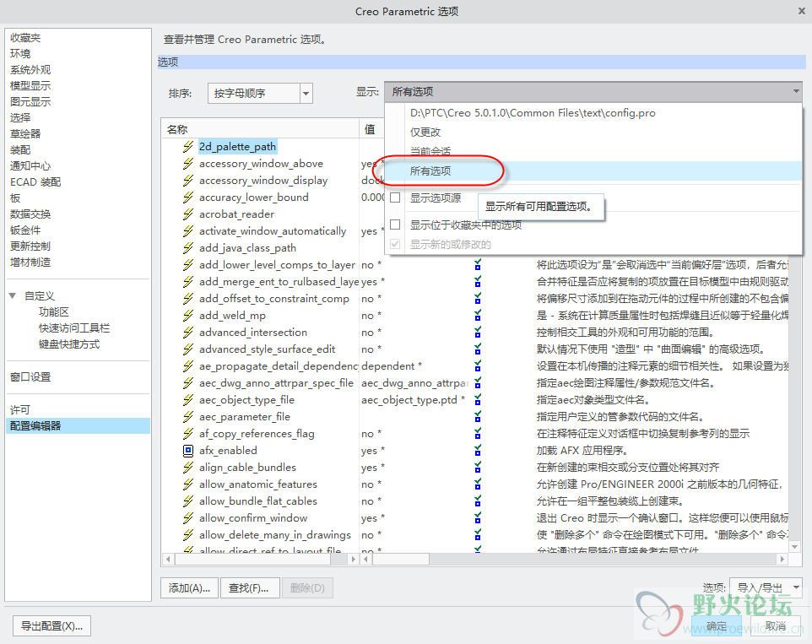Open 钣金件 category in sidebar
Image resolution: width=812 pixels, height=644 pixels.
tap(25, 230)
